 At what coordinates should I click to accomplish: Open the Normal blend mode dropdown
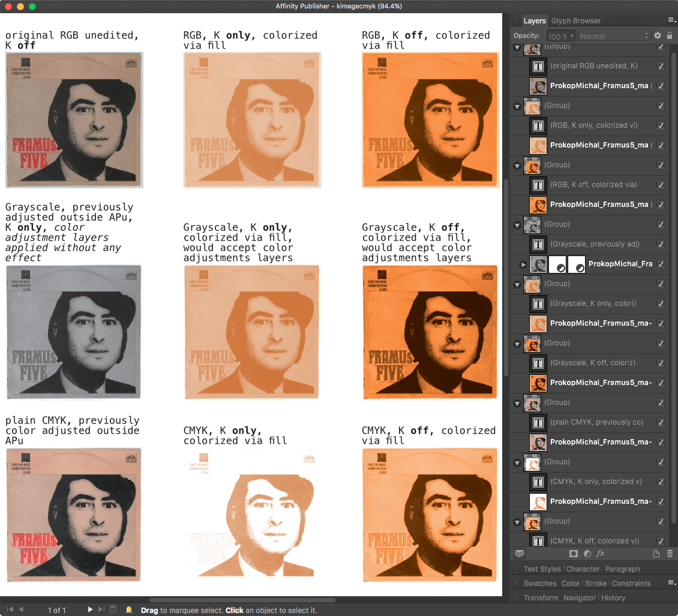614,37
